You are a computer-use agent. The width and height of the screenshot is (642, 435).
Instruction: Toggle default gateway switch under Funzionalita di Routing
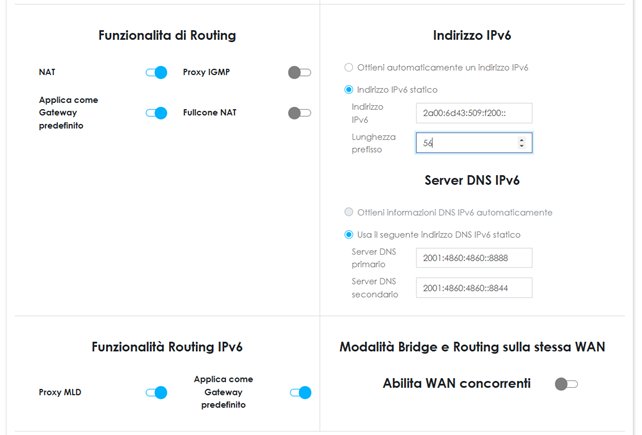[156, 113]
